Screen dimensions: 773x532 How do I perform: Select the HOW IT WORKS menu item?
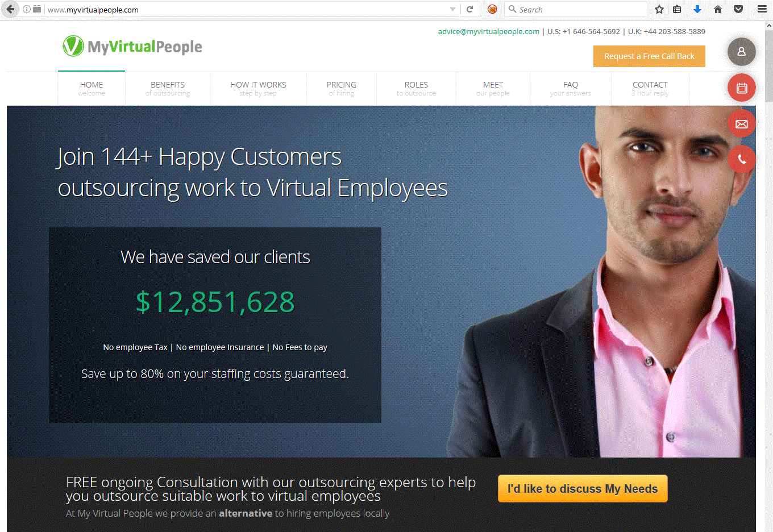258,89
